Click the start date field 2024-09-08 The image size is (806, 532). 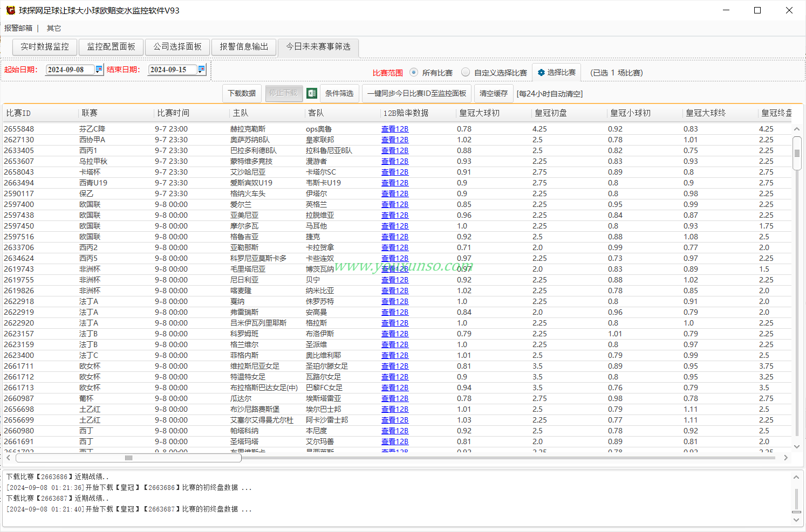70,70
